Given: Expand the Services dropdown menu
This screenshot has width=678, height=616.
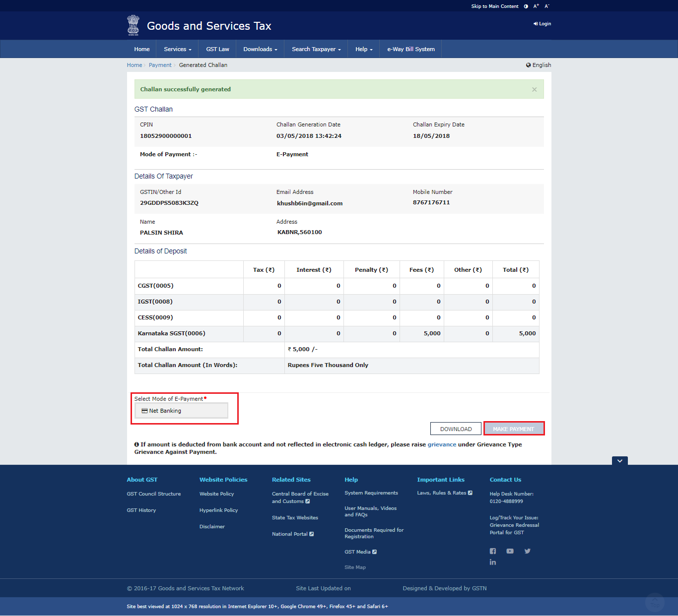Looking at the screenshot, I should point(178,49).
